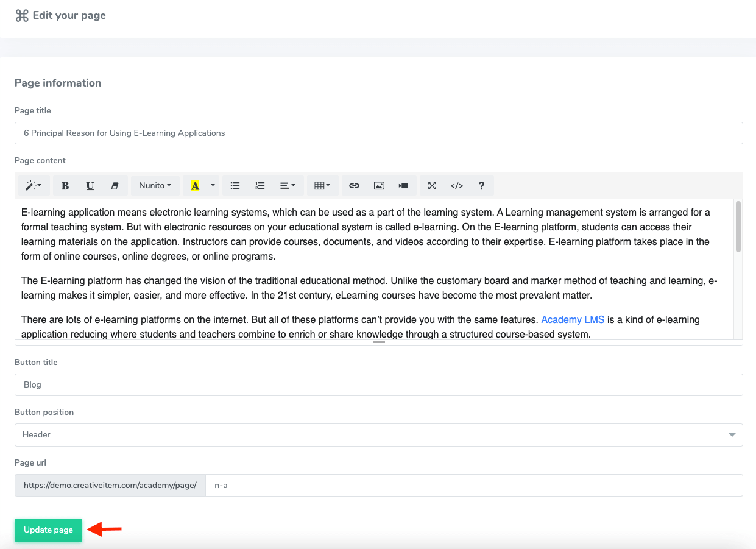Switch to code view

[x=457, y=186]
